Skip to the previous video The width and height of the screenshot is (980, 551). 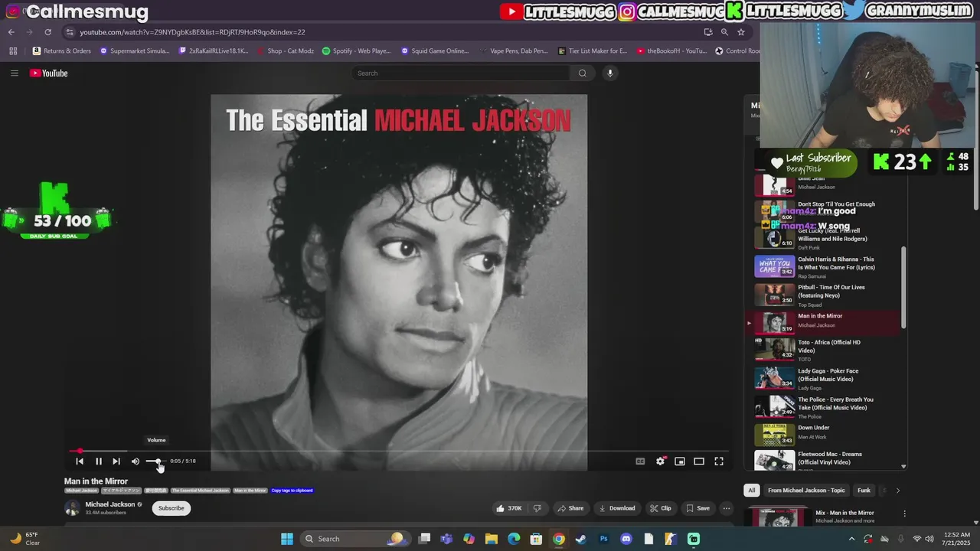click(x=80, y=461)
